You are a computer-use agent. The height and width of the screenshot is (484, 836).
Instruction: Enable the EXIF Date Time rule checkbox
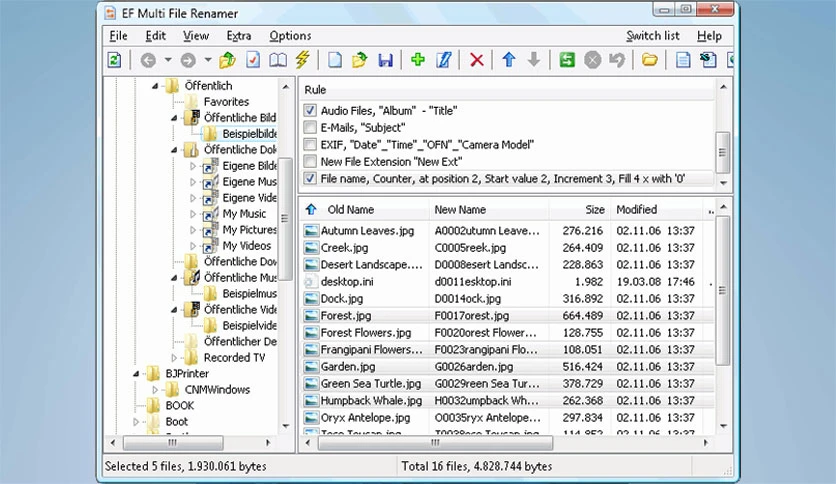(x=310, y=144)
